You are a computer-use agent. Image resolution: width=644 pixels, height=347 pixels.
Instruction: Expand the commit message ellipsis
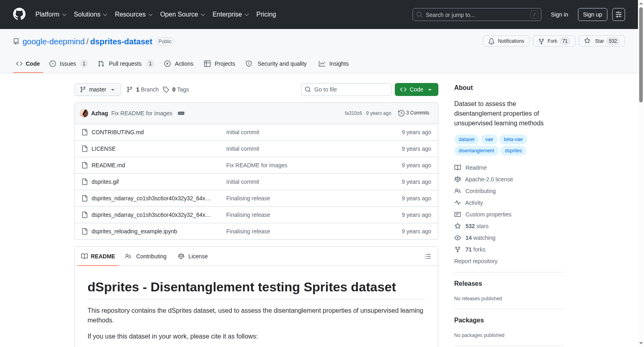pos(181,113)
